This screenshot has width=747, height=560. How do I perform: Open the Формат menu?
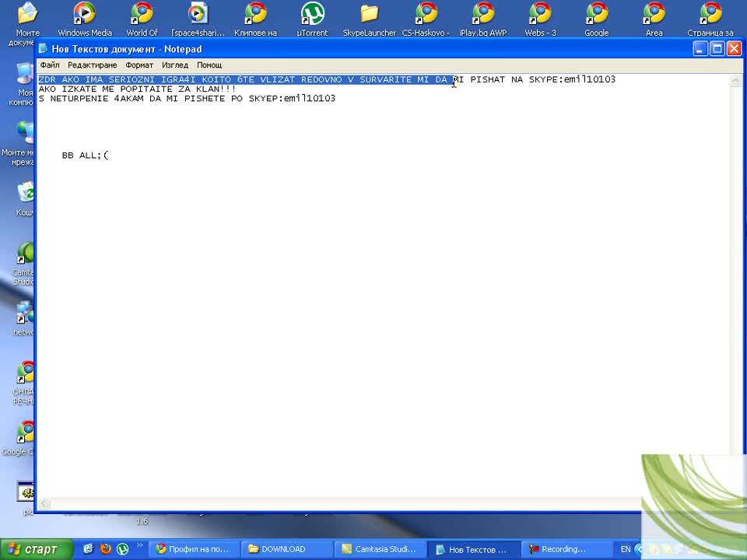[139, 65]
